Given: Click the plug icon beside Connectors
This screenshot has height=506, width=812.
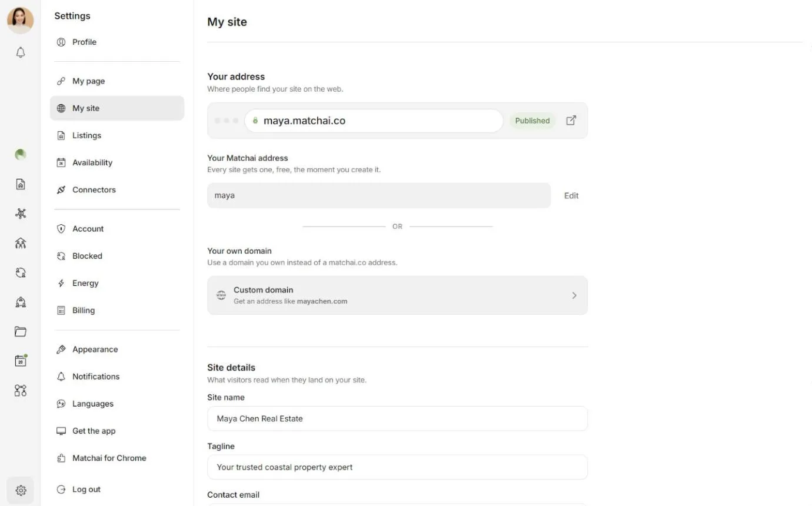Looking at the screenshot, I should tap(61, 189).
